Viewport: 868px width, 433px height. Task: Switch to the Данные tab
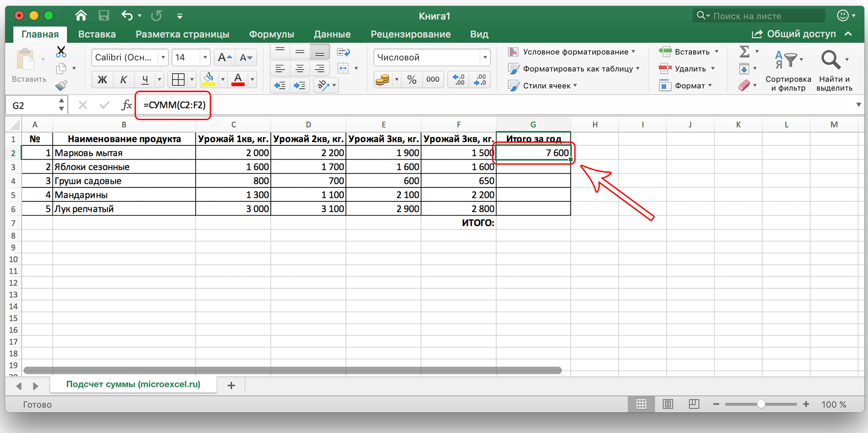tap(332, 34)
